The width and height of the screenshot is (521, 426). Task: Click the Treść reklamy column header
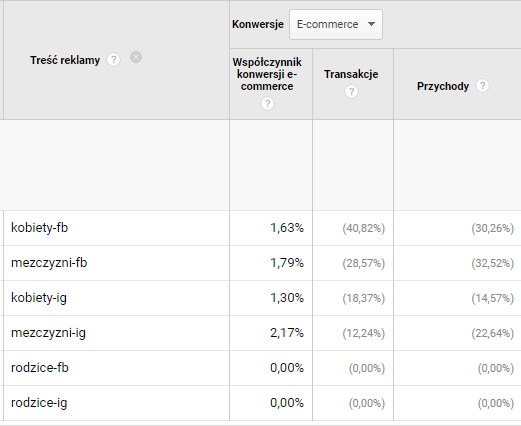pos(65,60)
